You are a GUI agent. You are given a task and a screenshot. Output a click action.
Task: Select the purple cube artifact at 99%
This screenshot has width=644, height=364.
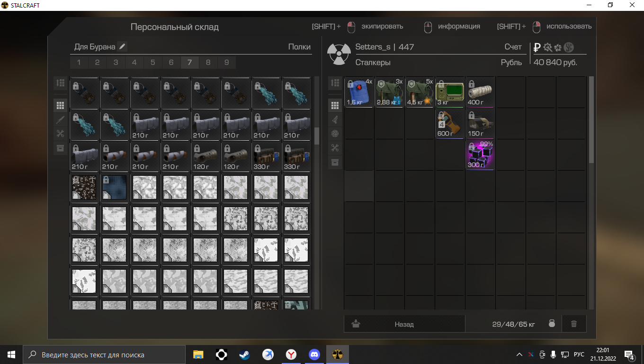(x=480, y=155)
